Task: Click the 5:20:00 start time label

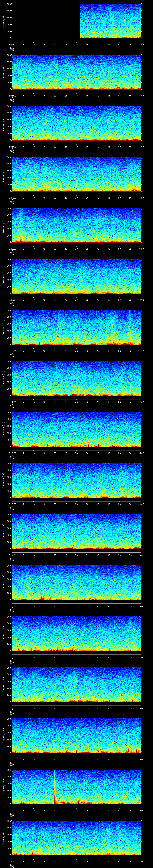Action: click(12, 861)
